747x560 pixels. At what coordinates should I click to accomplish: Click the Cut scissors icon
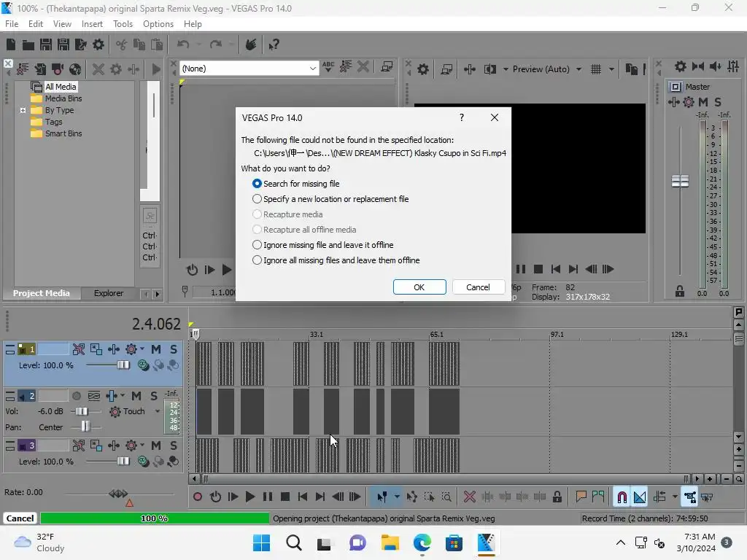122,44
